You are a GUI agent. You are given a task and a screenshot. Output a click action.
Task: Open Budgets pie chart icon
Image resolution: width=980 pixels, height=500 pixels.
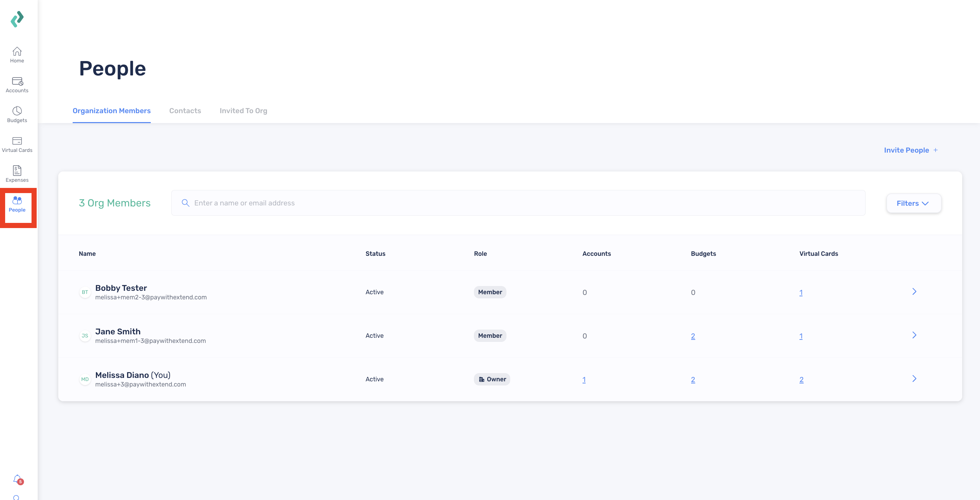17,111
